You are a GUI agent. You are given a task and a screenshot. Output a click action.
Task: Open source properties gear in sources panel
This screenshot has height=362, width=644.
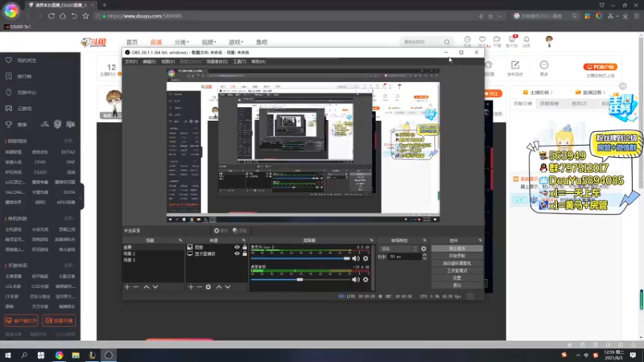(x=208, y=287)
